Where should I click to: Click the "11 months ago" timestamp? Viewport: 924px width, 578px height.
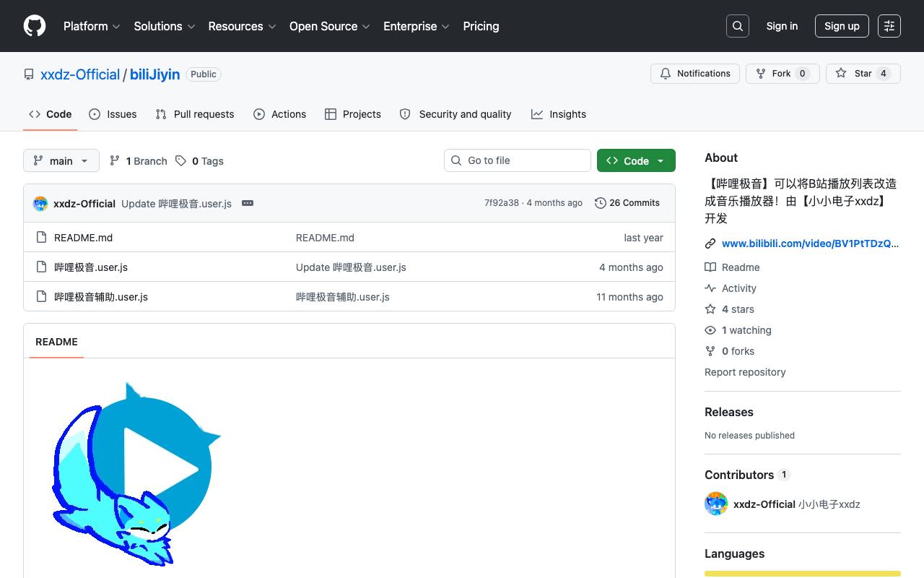629,296
